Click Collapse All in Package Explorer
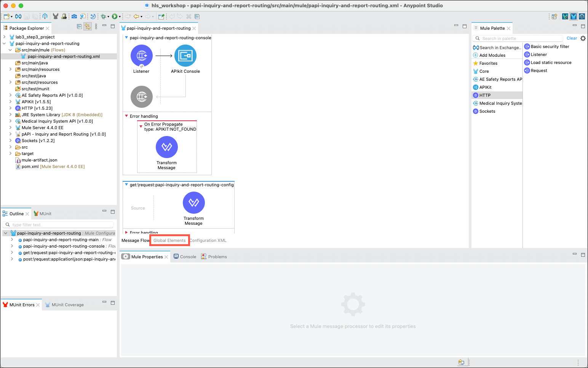588x368 pixels. point(79,27)
